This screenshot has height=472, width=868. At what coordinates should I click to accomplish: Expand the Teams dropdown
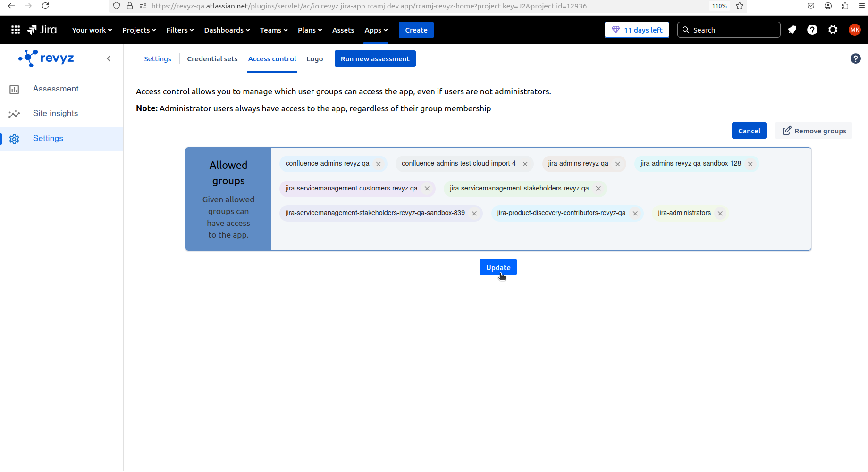[x=274, y=30]
